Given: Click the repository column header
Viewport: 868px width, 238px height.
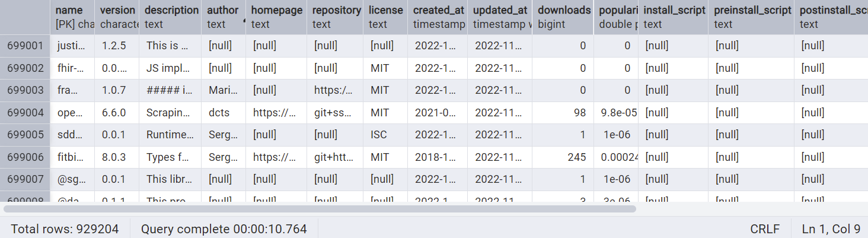Looking at the screenshot, I should click(x=336, y=17).
